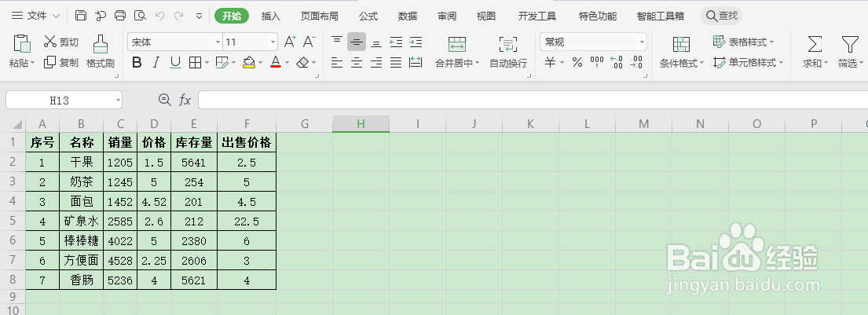Image resolution: width=868 pixels, height=315 pixels.
Task: Switch to the 审阅 Review tab
Action: 447,16
